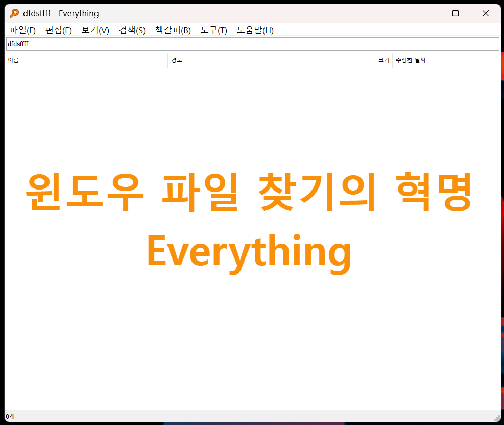Maximize the Everything window
The height and width of the screenshot is (425, 504).
[x=455, y=13]
